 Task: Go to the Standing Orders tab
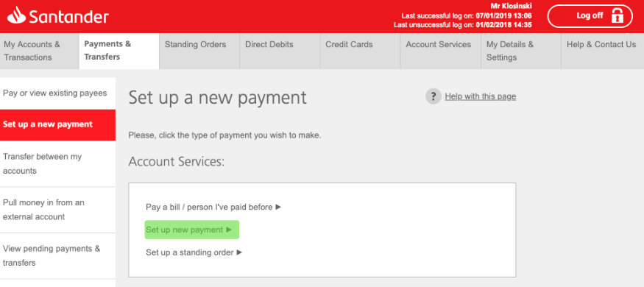click(199, 51)
